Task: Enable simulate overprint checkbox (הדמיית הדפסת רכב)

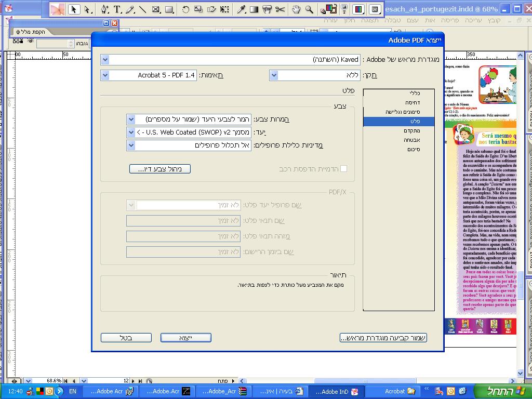Action: tap(344, 169)
